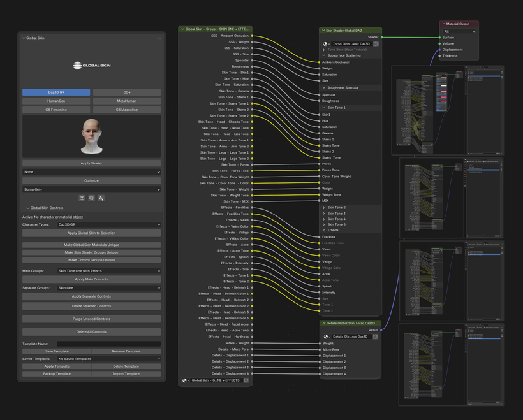
Task: Click the Details - Displacement 4 output socket
Action: pos(252,373)
